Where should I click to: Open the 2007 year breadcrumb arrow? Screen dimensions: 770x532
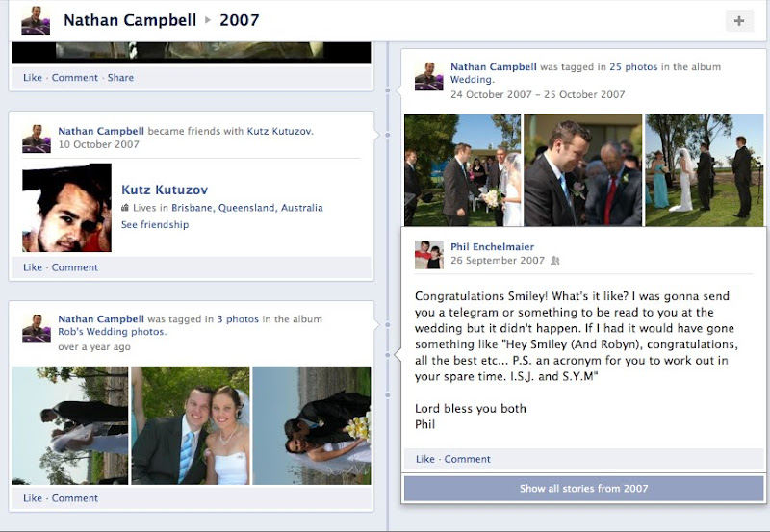click(x=208, y=20)
